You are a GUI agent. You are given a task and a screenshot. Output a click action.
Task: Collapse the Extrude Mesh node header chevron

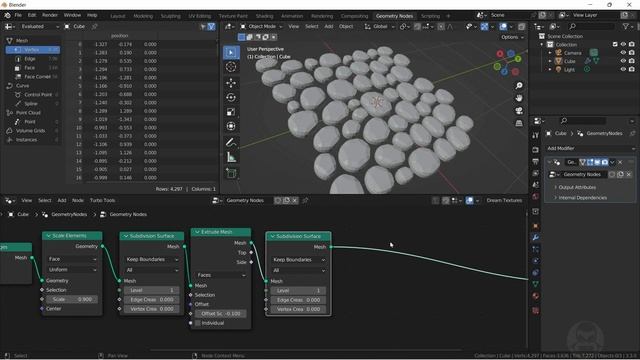point(197,232)
